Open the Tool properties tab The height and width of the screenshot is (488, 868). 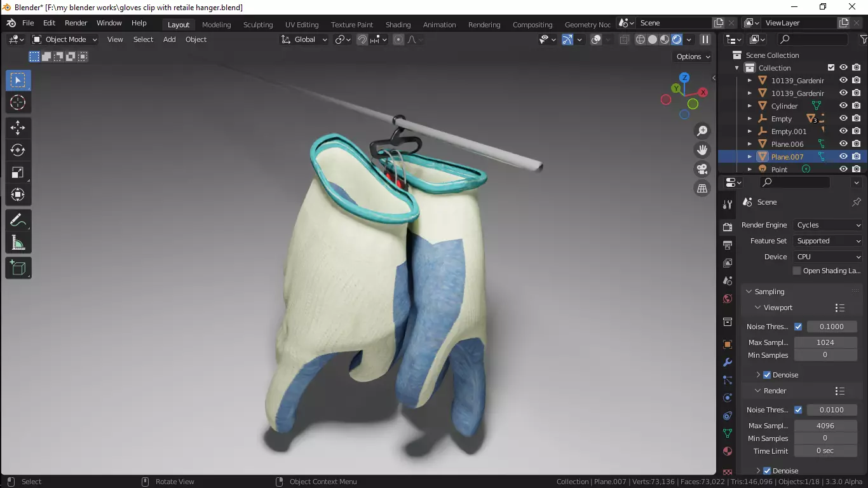point(728,205)
